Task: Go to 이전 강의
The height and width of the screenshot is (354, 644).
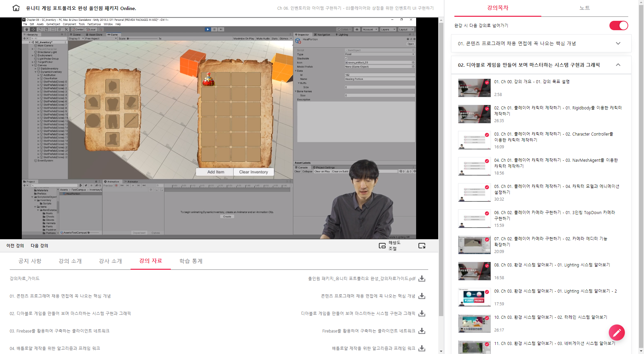Action: tap(15, 246)
